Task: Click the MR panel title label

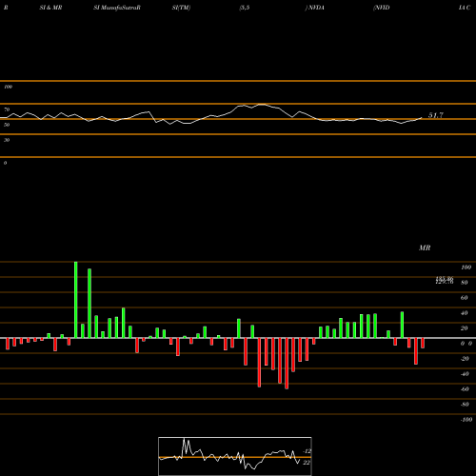Action: 425,248
